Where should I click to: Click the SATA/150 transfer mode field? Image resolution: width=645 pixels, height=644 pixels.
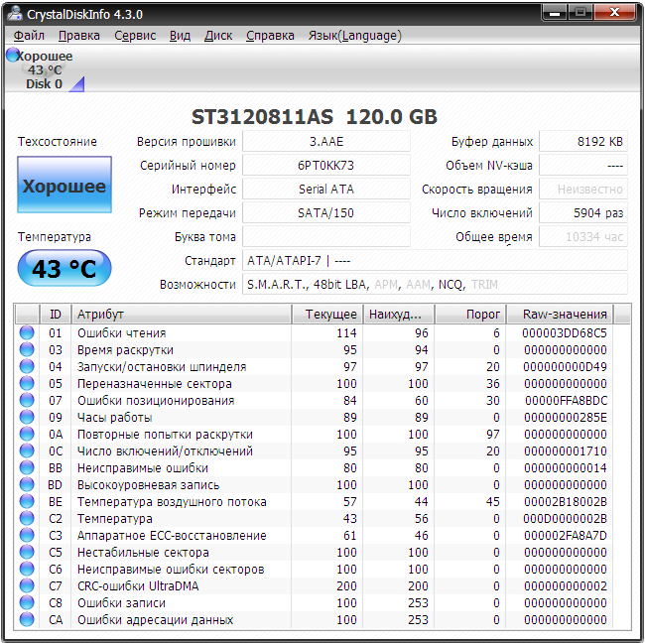[326, 213]
